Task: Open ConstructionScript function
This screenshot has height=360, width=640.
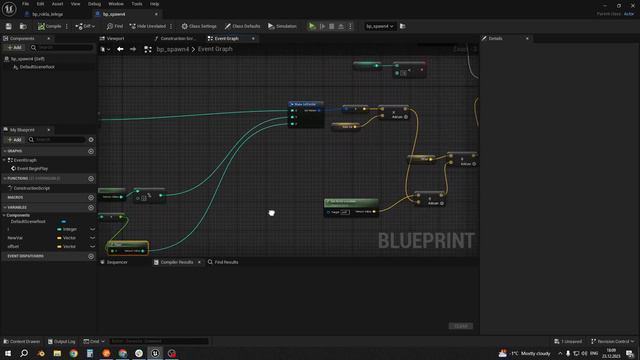Action: tap(29, 188)
